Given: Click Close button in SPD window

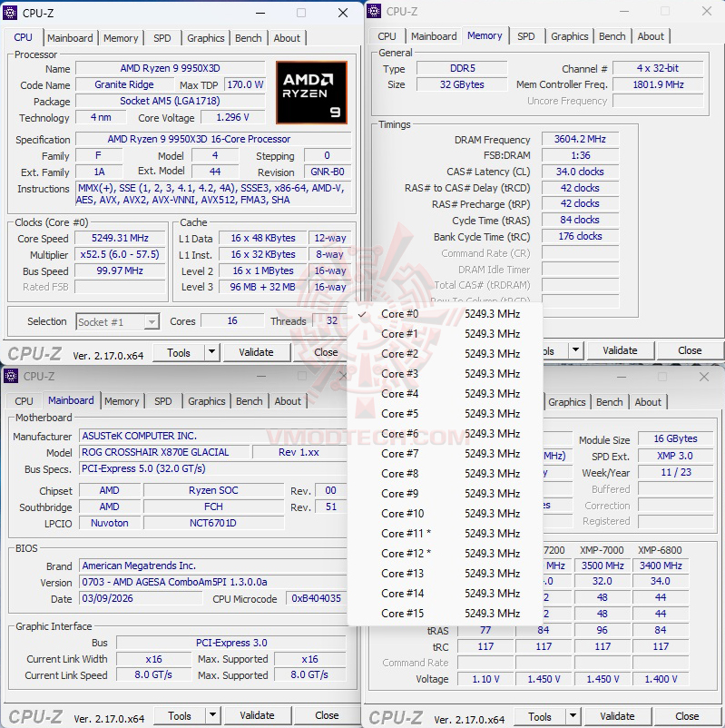Looking at the screenshot, I should (x=687, y=716).
